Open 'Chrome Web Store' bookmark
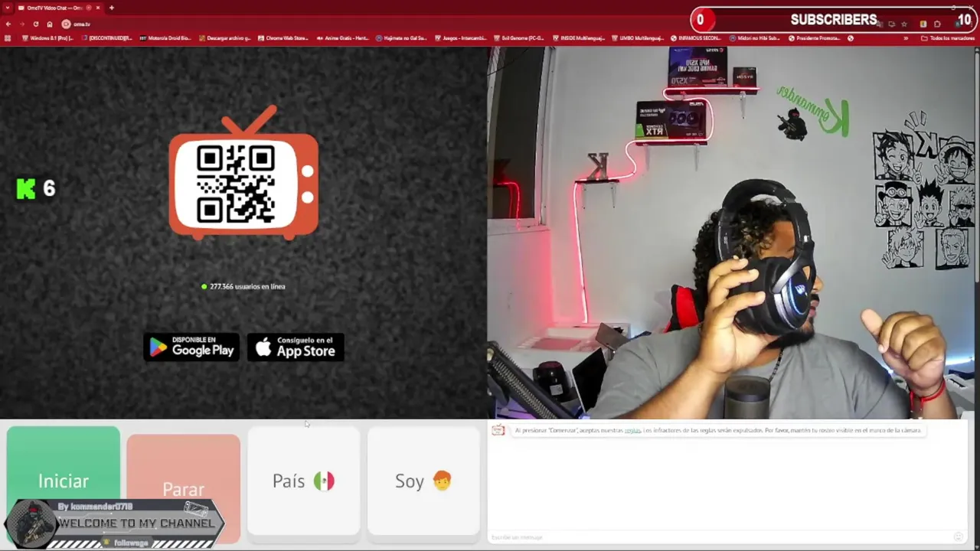The image size is (980, 551). pyautogui.click(x=283, y=38)
